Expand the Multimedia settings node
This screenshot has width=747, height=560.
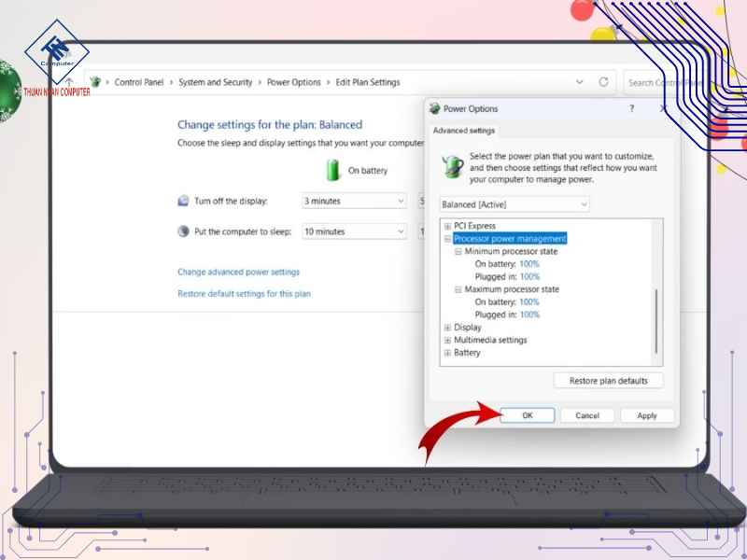(x=447, y=341)
